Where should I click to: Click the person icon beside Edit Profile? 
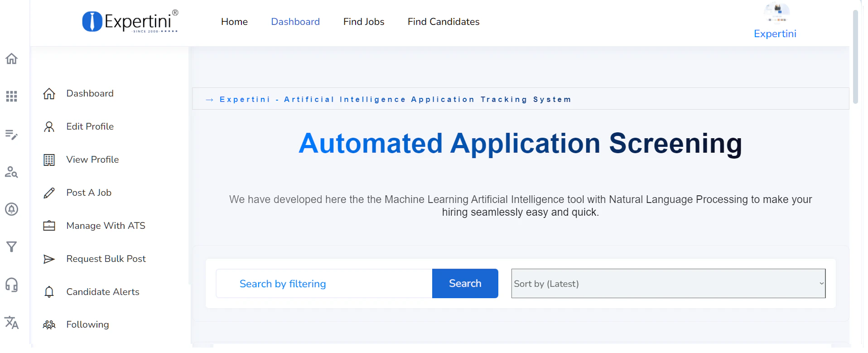pos(49,127)
